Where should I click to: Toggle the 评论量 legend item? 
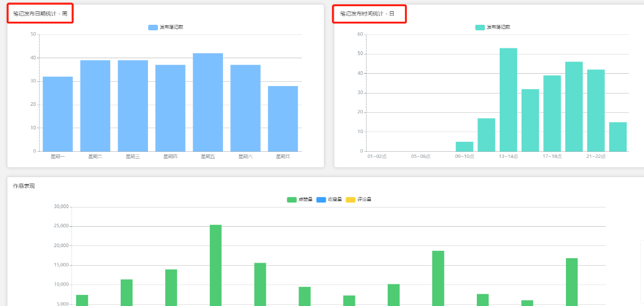coord(359,199)
